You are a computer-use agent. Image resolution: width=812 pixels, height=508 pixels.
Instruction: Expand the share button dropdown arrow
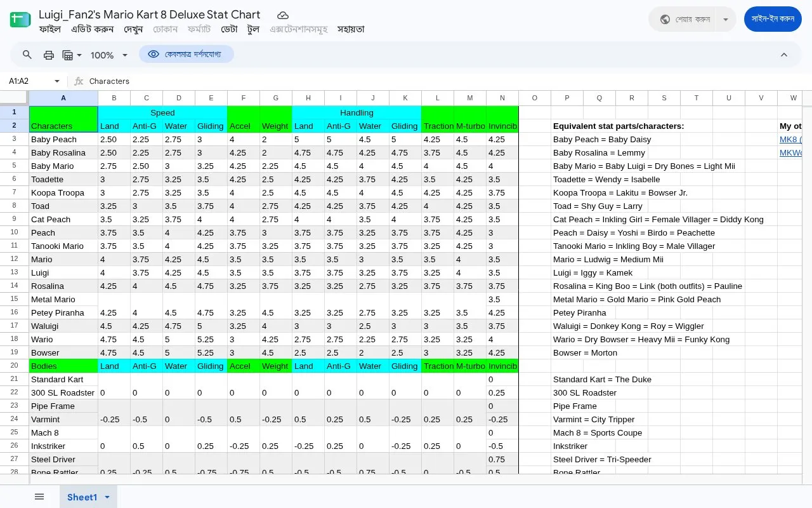point(726,19)
